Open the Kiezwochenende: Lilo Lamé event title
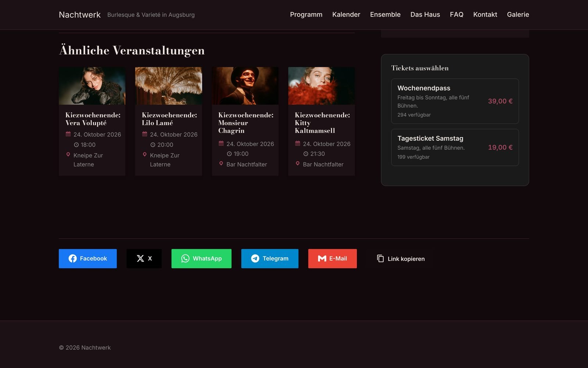 169,119
